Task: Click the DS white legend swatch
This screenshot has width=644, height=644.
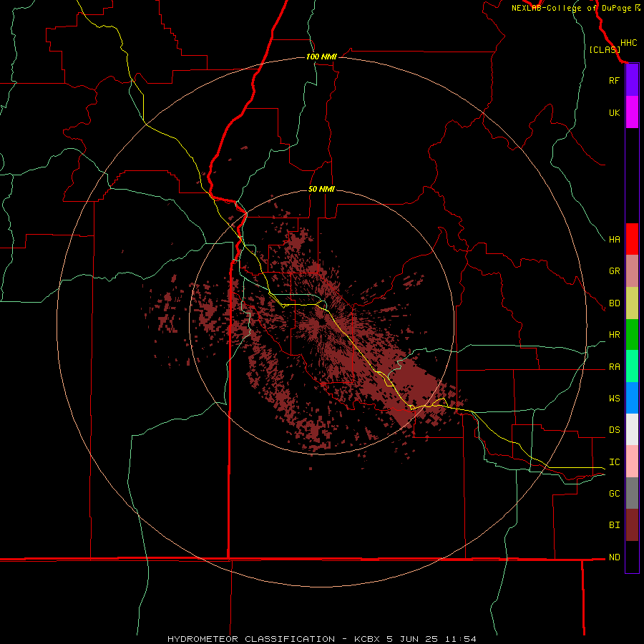Action: pyautogui.click(x=632, y=429)
